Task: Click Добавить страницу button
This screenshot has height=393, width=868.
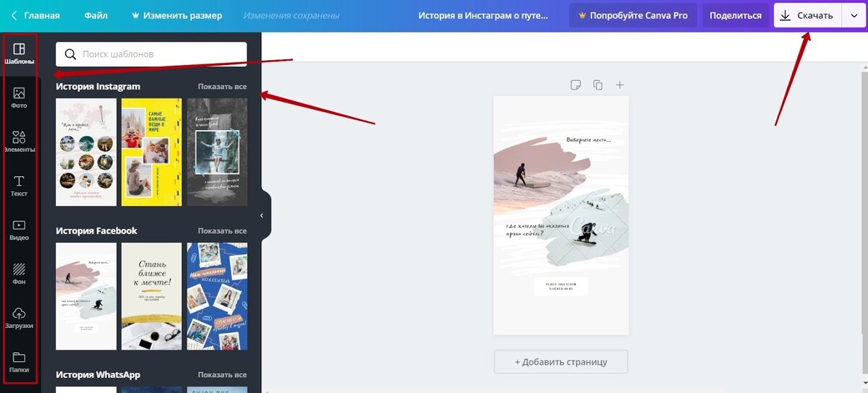Action: (x=561, y=362)
